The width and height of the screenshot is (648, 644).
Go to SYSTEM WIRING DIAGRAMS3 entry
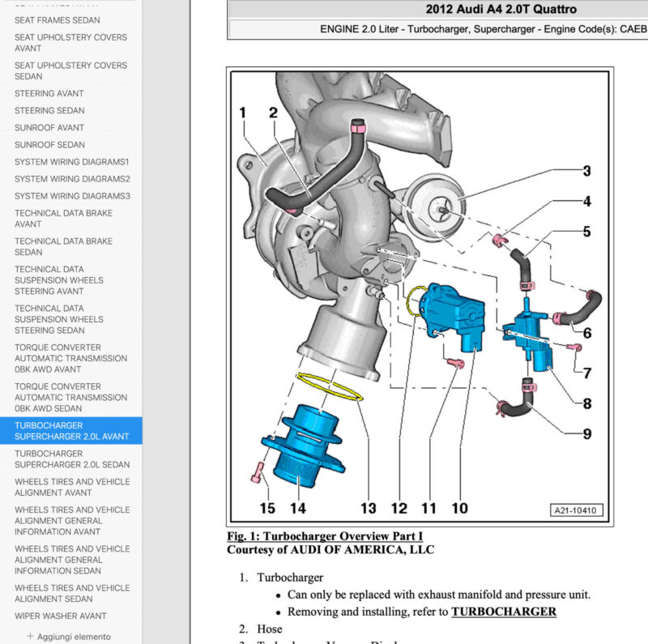pos(71,196)
